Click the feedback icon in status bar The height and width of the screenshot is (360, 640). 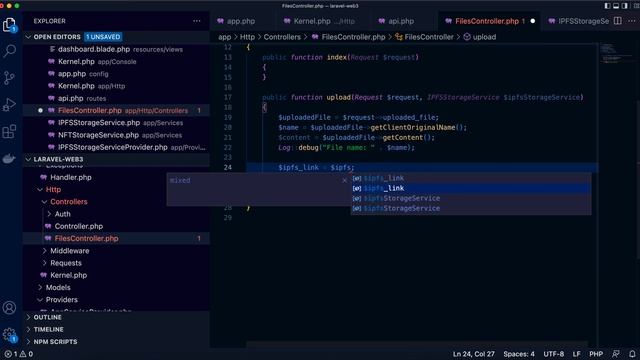click(x=616, y=354)
